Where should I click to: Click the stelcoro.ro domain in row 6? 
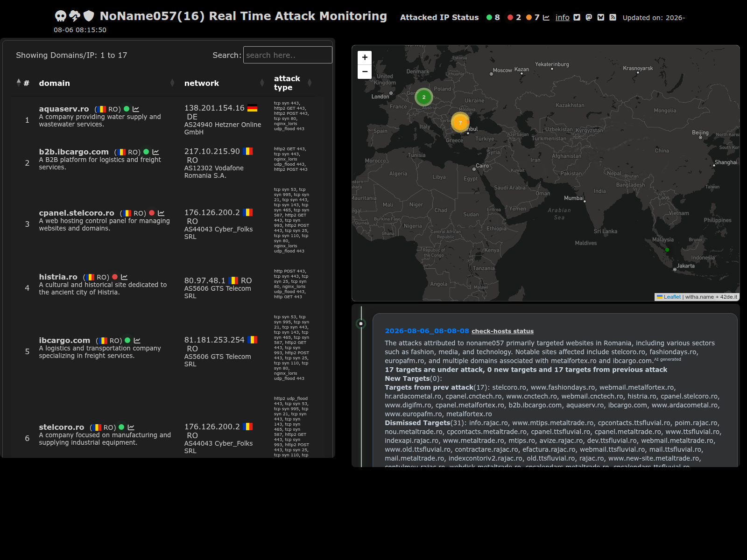tap(62, 427)
